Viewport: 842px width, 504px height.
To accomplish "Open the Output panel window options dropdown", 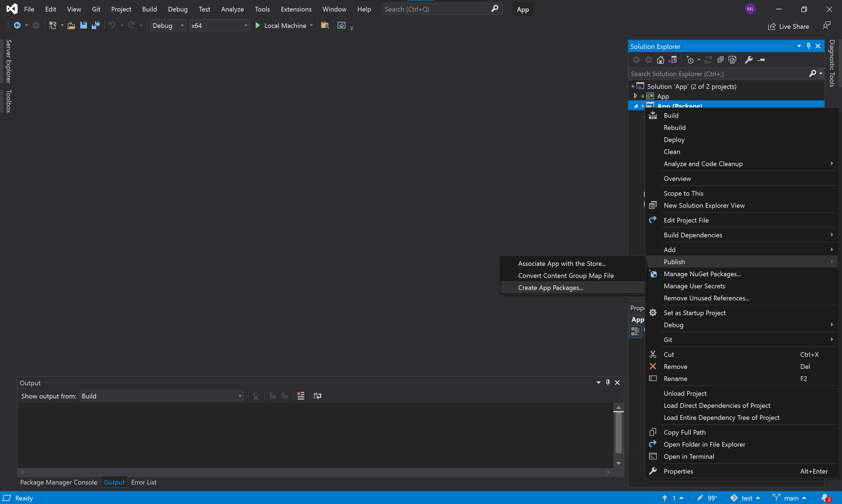I will point(598,382).
